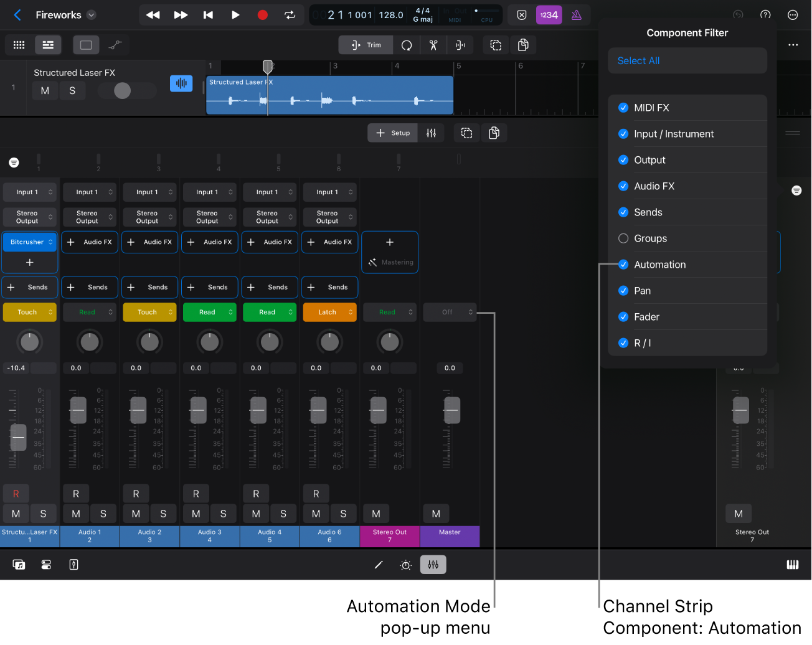Go to the beginning of the project
Viewport: 812px width, 645px height.
click(x=208, y=15)
